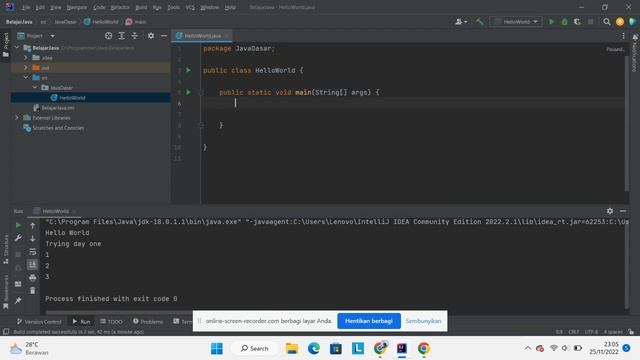Click Sembunyikan link
Image resolution: width=640 pixels, height=360 pixels.
(423, 321)
